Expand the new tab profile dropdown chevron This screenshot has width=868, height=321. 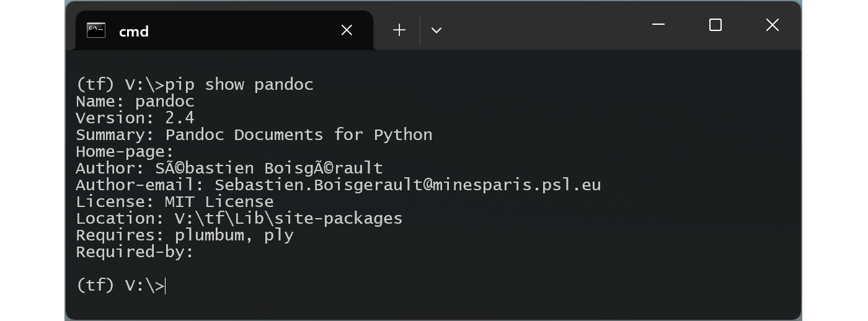(x=436, y=30)
